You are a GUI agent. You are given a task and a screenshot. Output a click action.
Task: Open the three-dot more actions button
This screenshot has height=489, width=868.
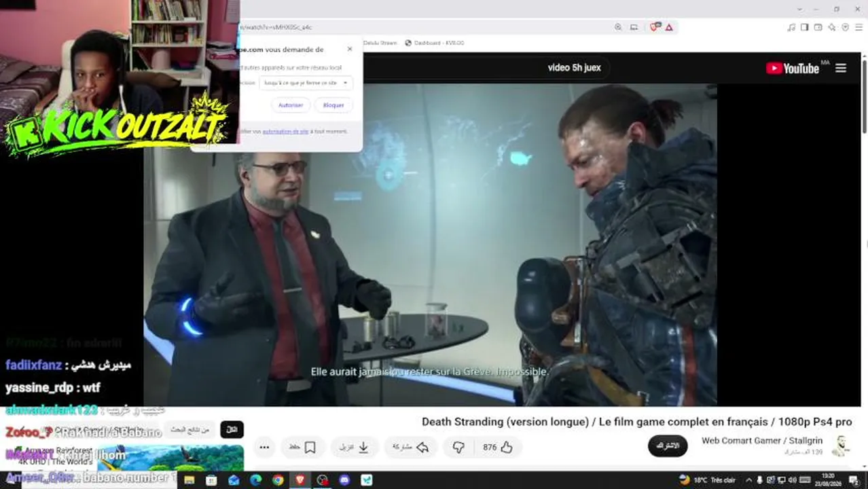pos(264,447)
